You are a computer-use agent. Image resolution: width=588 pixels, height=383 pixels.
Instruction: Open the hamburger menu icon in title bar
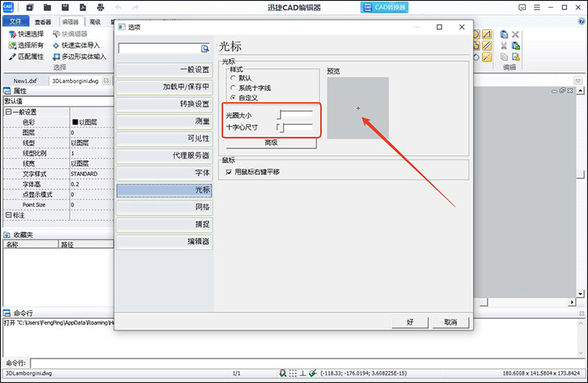(537, 7)
